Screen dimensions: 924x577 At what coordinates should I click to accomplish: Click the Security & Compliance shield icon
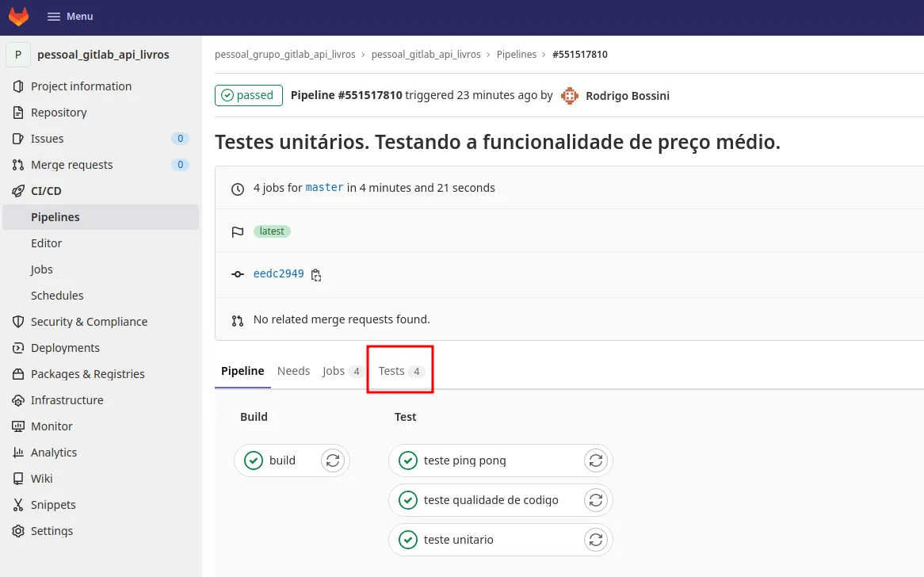(18, 322)
